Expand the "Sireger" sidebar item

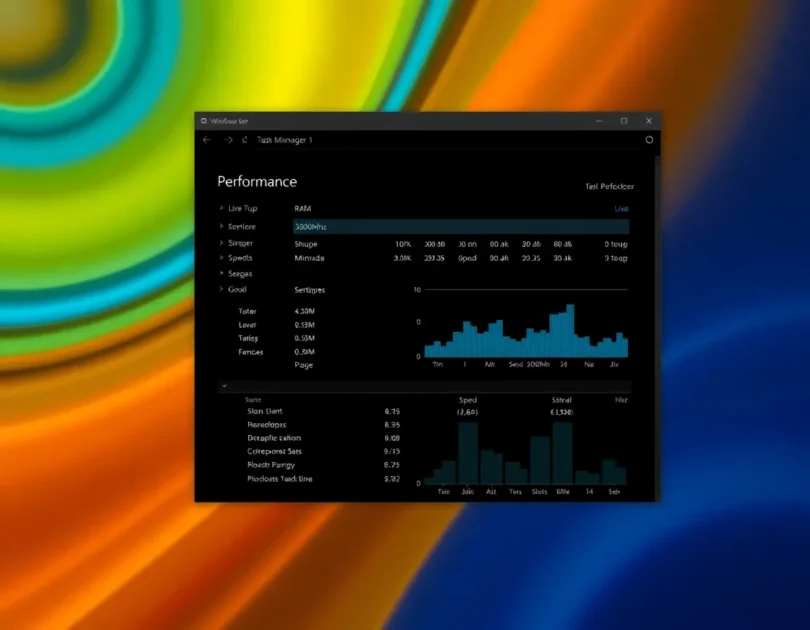[221, 243]
